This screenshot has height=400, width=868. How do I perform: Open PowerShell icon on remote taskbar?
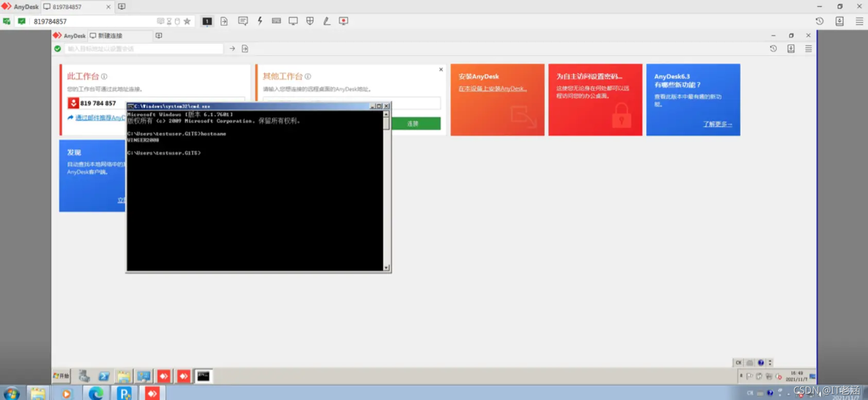(x=104, y=376)
